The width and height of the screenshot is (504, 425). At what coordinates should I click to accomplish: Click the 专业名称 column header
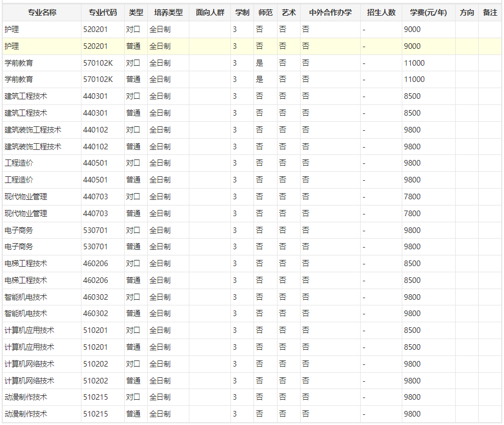point(42,12)
